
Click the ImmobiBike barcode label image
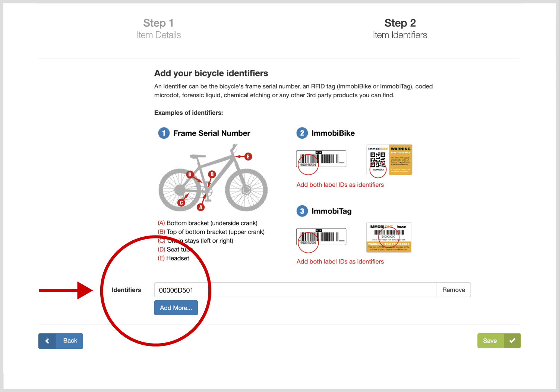click(321, 159)
